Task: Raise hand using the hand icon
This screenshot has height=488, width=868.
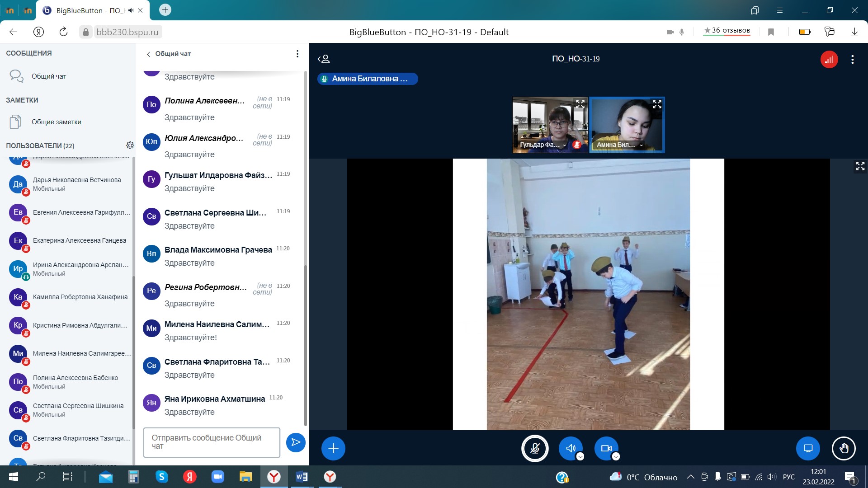Action: pyautogui.click(x=843, y=448)
